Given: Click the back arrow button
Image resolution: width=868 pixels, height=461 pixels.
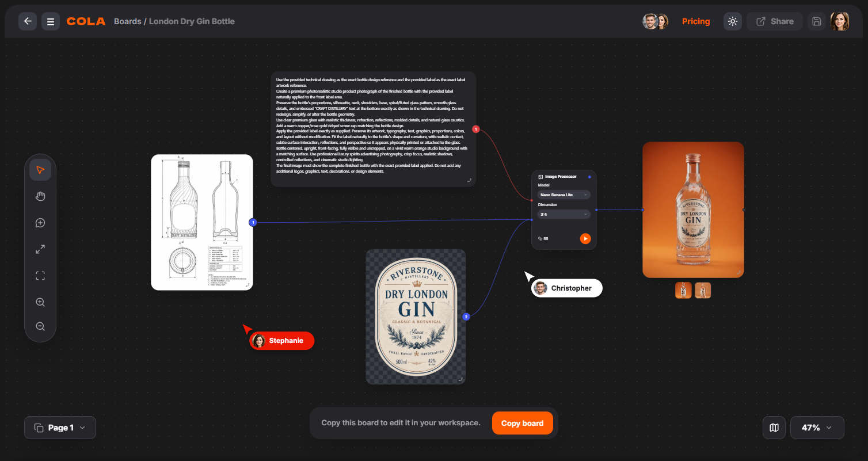Looking at the screenshot, I should pyautogui.click(x=28, y=21).
